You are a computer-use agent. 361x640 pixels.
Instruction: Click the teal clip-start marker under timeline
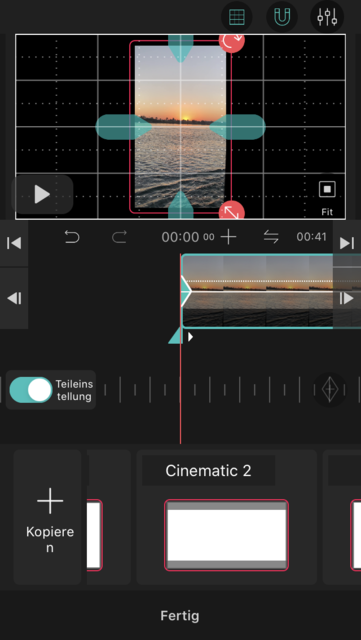click(176, 336)
